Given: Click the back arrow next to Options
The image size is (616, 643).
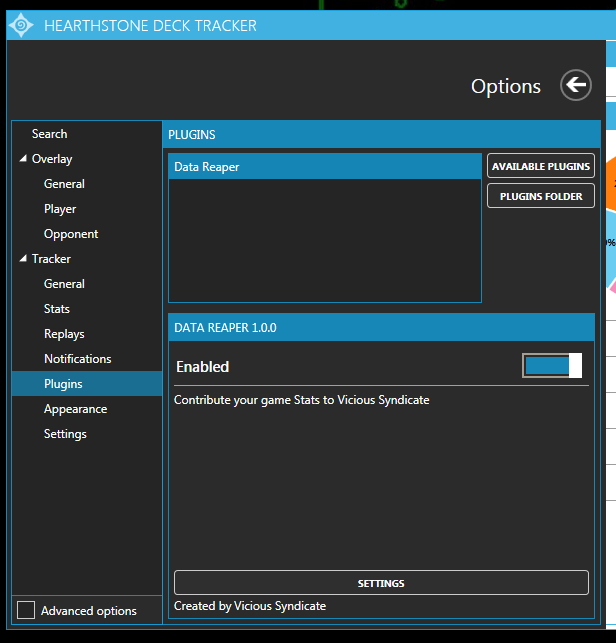Looking at the screenshot, I should pyautogui.click(x=576, y=85).
